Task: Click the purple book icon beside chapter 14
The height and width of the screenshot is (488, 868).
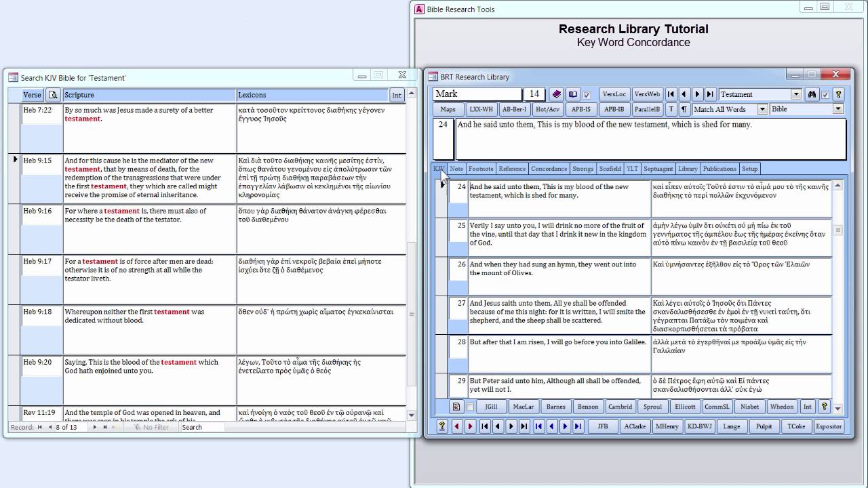Action: tap(556, 94)
